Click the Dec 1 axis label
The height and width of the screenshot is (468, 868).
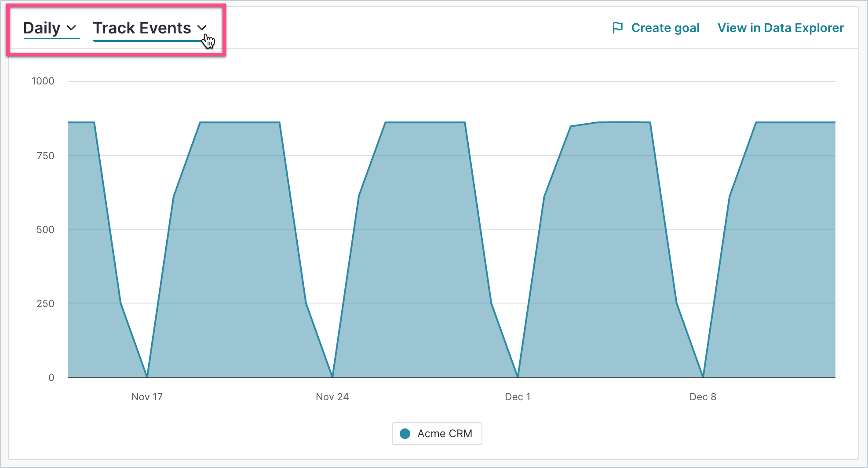point(518,397)
